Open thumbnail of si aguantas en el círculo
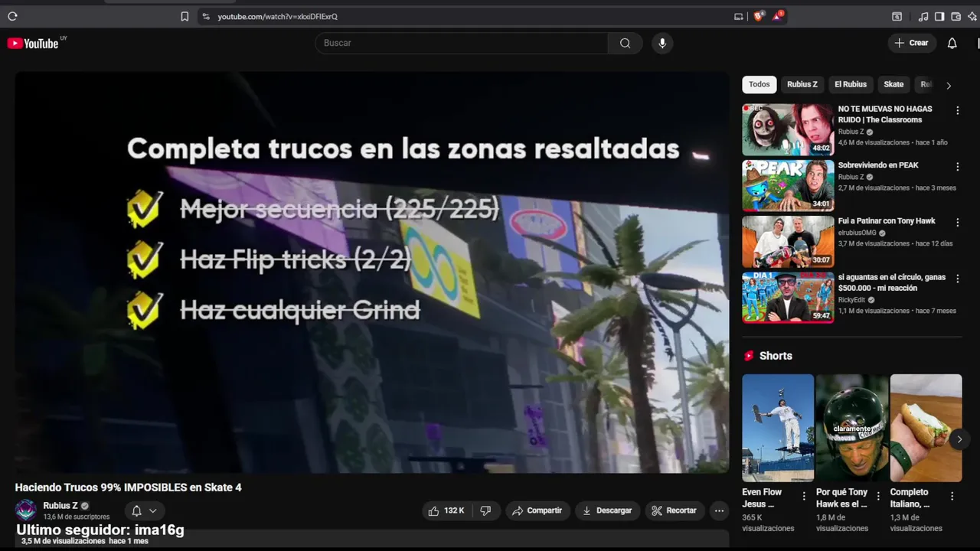The width and height of the screenshot is (980, 551). [788, 297]
